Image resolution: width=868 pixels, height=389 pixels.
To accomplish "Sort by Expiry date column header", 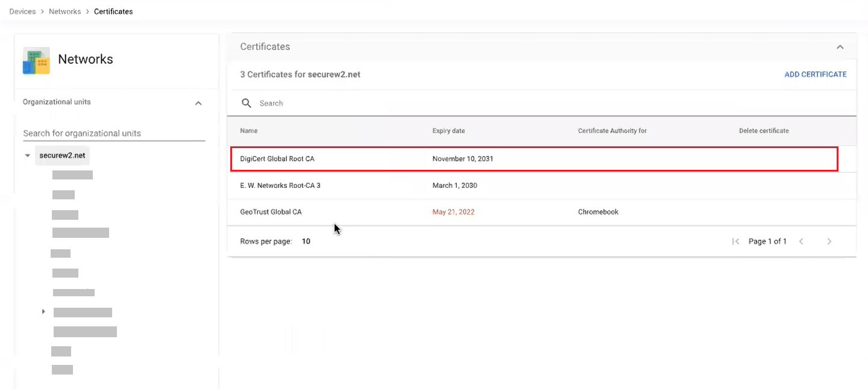I will coord(448,131).
